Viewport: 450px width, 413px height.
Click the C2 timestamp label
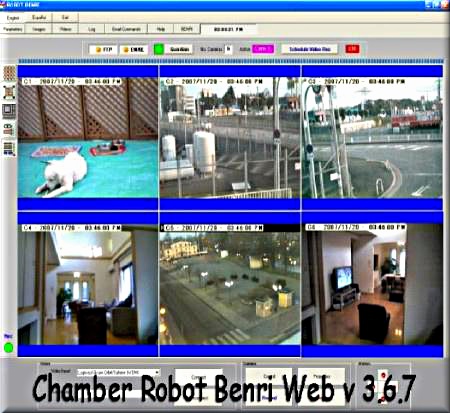point(214,81)
